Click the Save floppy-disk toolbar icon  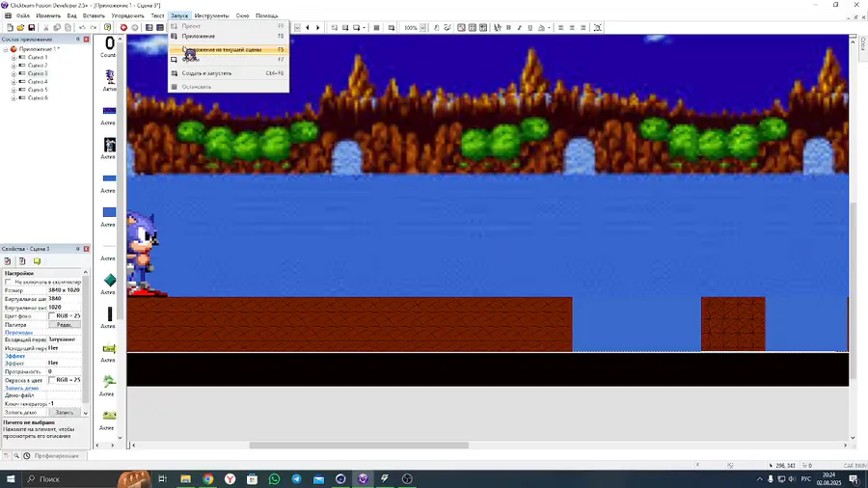click(x=32, y=28)
